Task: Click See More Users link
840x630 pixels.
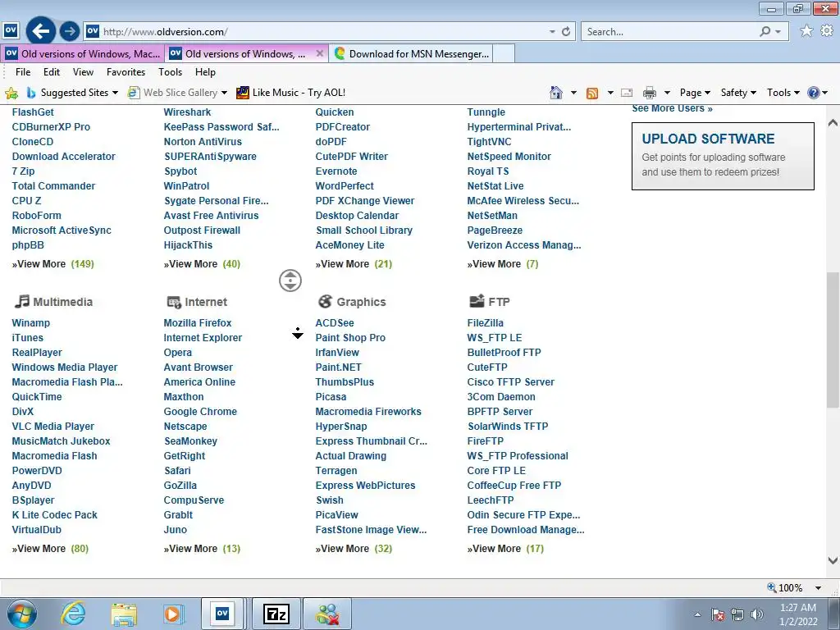Action: 672,108
